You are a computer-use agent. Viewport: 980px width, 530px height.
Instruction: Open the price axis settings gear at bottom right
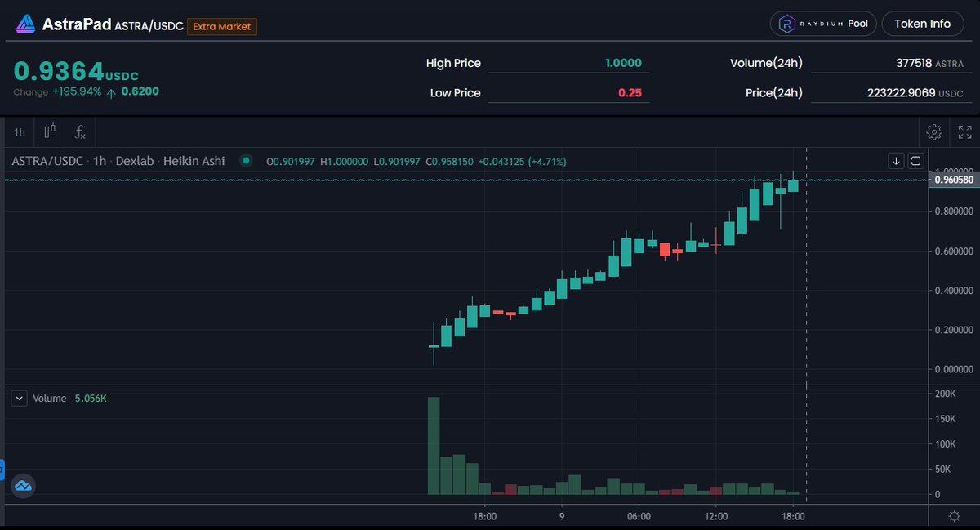(x=954, y=516)
